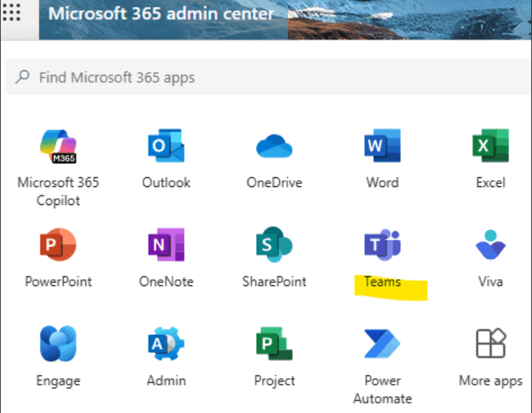Click the search magnifier icon
532x413 pixels.
click(23, 77)
